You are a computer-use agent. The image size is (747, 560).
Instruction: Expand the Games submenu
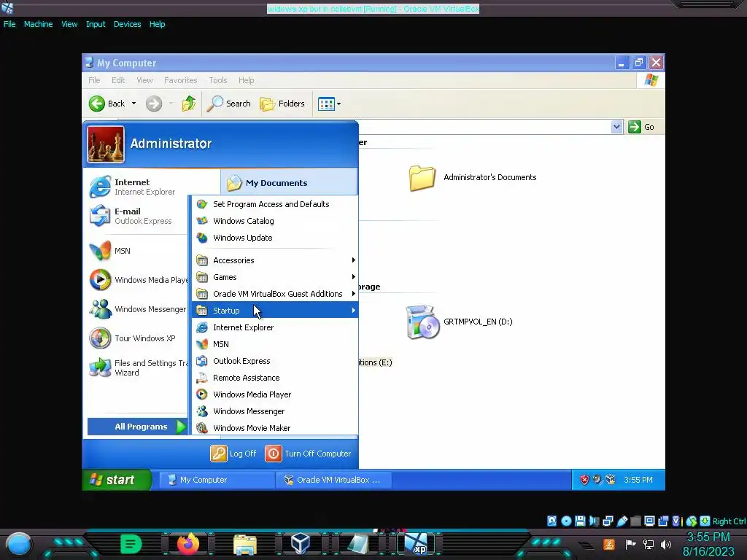pos(275,276)
